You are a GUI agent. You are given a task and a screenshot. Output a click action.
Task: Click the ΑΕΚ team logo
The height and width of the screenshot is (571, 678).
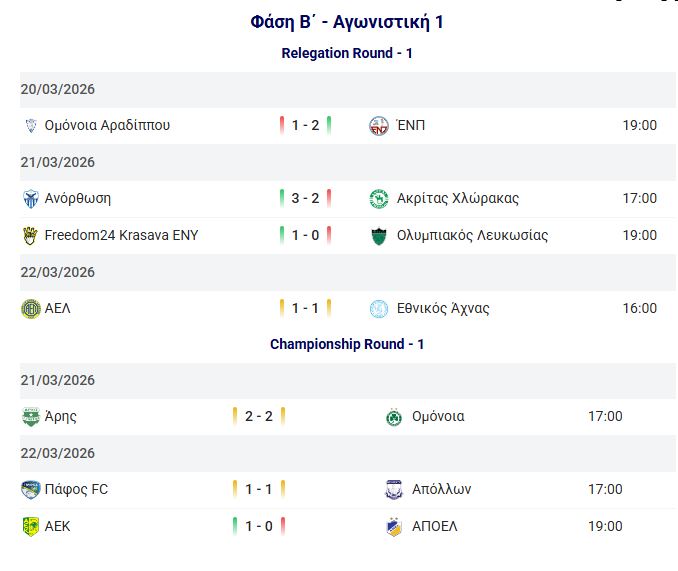pos(31,527)
